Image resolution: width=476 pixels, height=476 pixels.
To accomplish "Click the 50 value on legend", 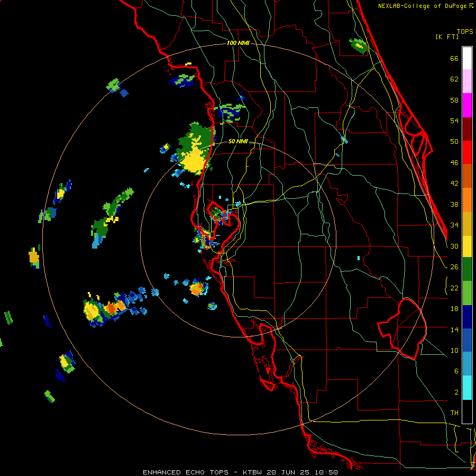I will coord(454,141).
